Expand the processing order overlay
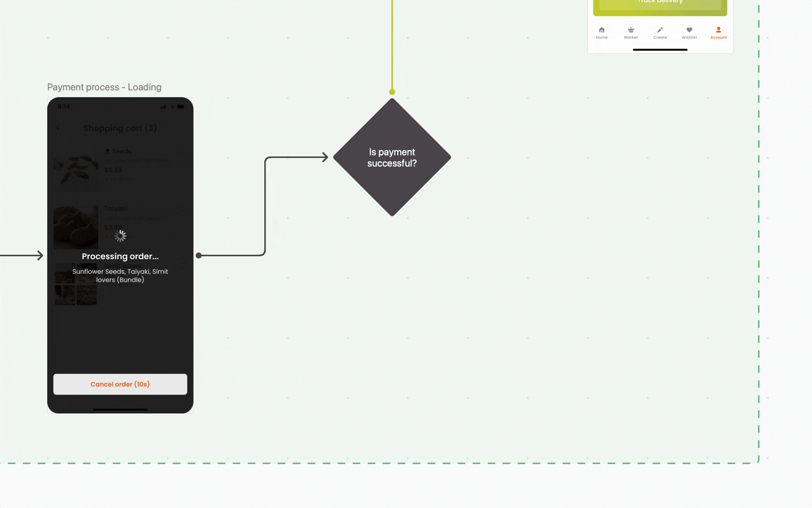This screenshot has height=508, width=812. (x=120, y=256)
